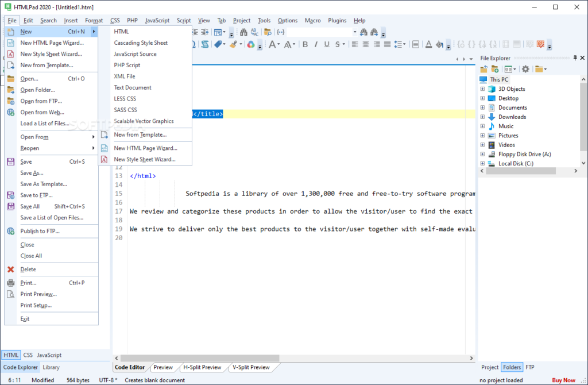Click the Folders button at bottom right
The image size is (588, 385).
512,367
